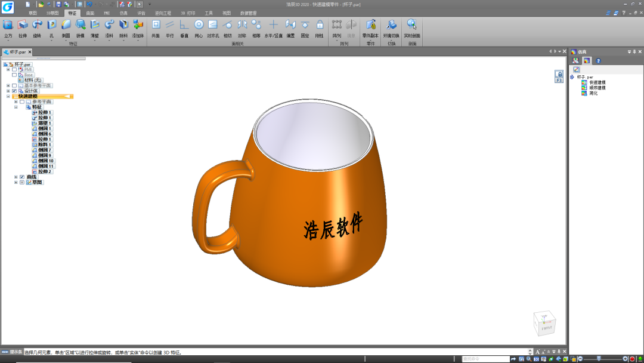Select the 阵列 pattern tool
The image size is (644, 363).
337,29
